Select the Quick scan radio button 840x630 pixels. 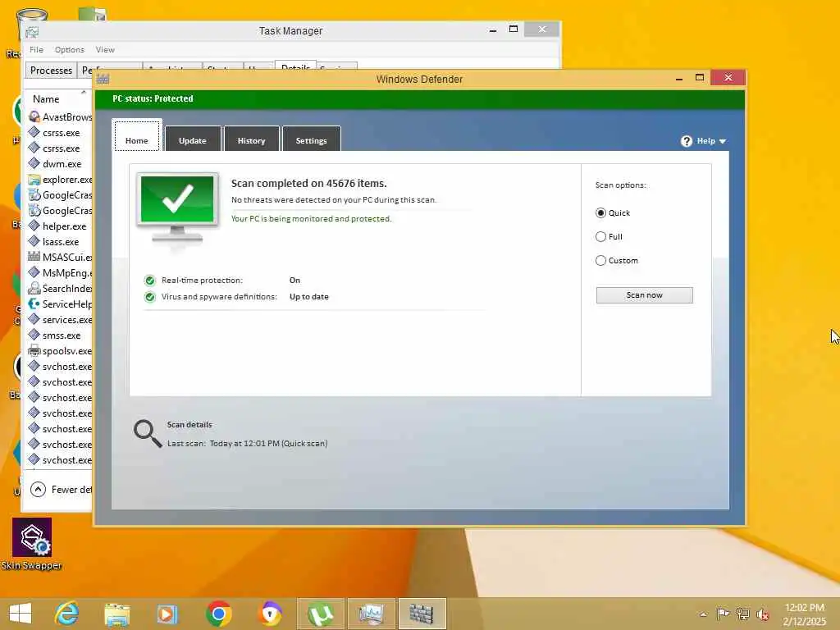pos(600,212)
